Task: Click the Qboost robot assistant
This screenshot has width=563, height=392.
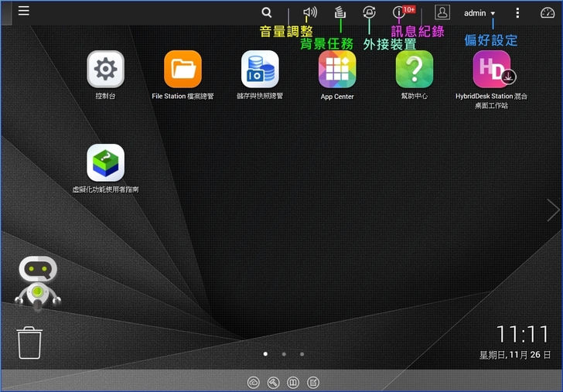Action: pos(38,284)
